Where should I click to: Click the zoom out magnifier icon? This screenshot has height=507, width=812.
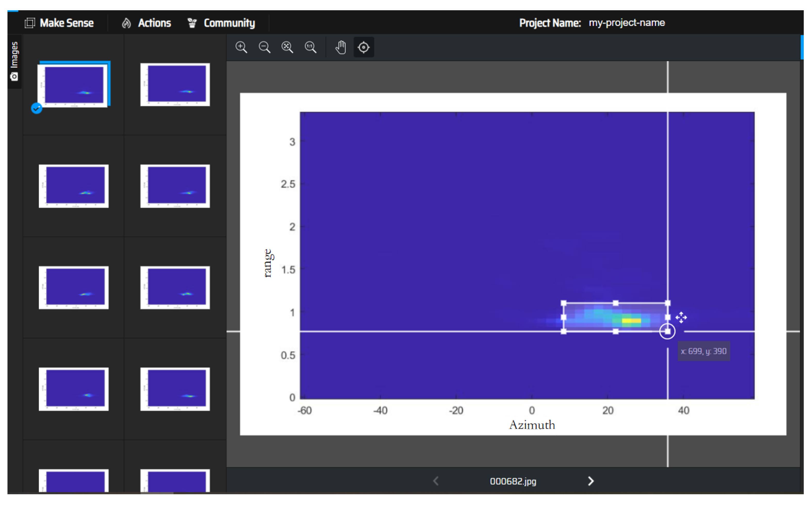point(264,47)
